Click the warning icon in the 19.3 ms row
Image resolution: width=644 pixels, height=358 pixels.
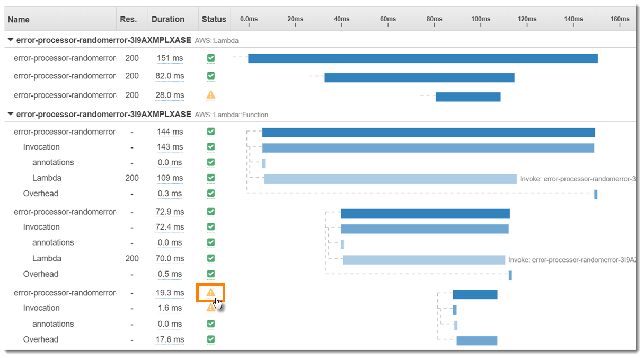pyautogui.click(x=211, y=292)
